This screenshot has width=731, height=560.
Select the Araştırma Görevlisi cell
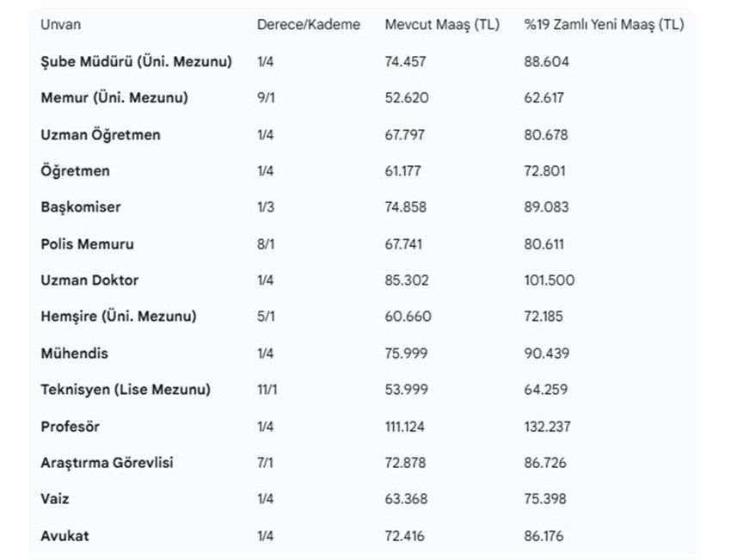coord(107,463)
